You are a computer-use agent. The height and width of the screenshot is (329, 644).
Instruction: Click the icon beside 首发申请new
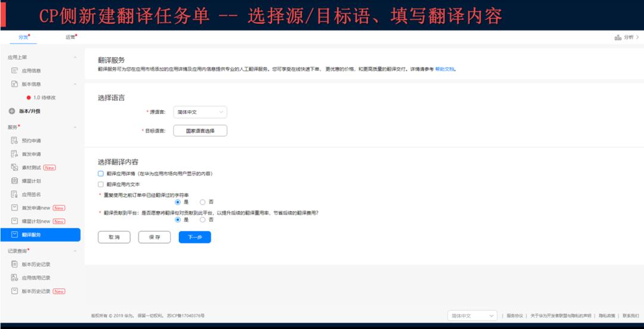pos(15,208)
